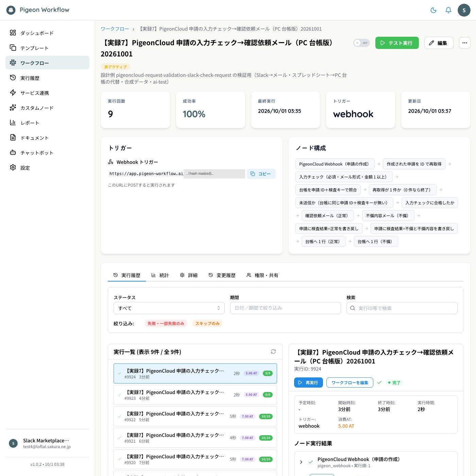Click the カスタムノード sidebar icon

(13, 107)
